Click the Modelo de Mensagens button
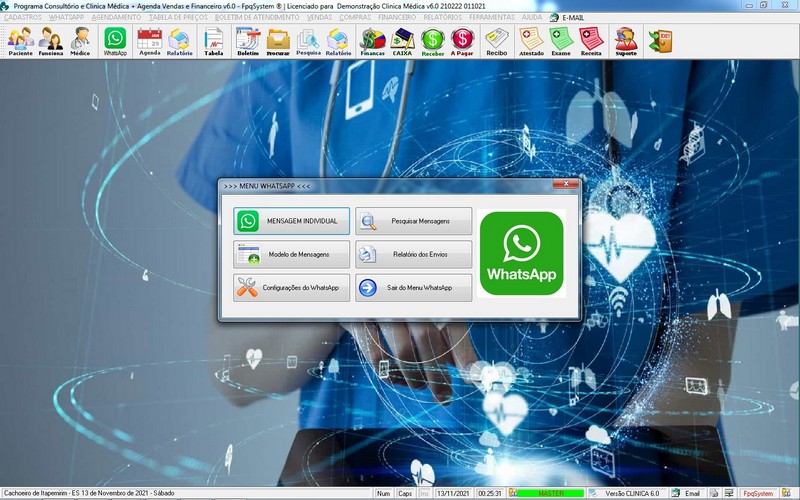Screen dimensions: 800x500 click(291, 254)
